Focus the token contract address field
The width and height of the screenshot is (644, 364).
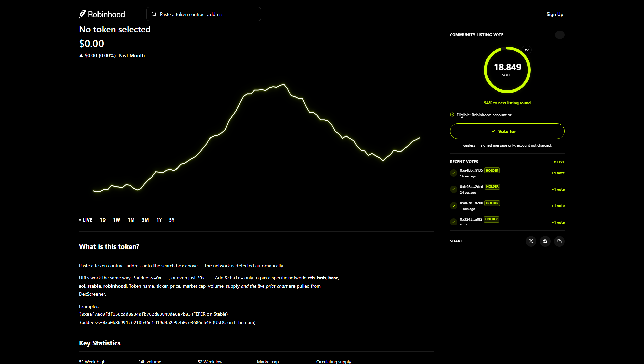coord(204,14)
